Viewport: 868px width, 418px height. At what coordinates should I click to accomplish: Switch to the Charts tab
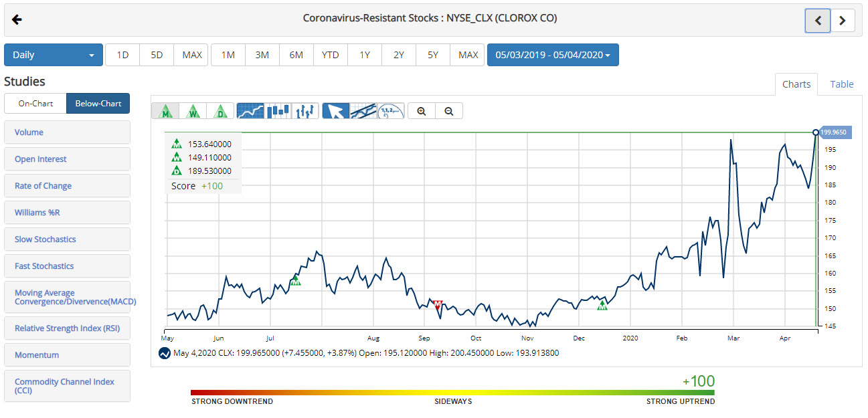click(x=796, y=84)
